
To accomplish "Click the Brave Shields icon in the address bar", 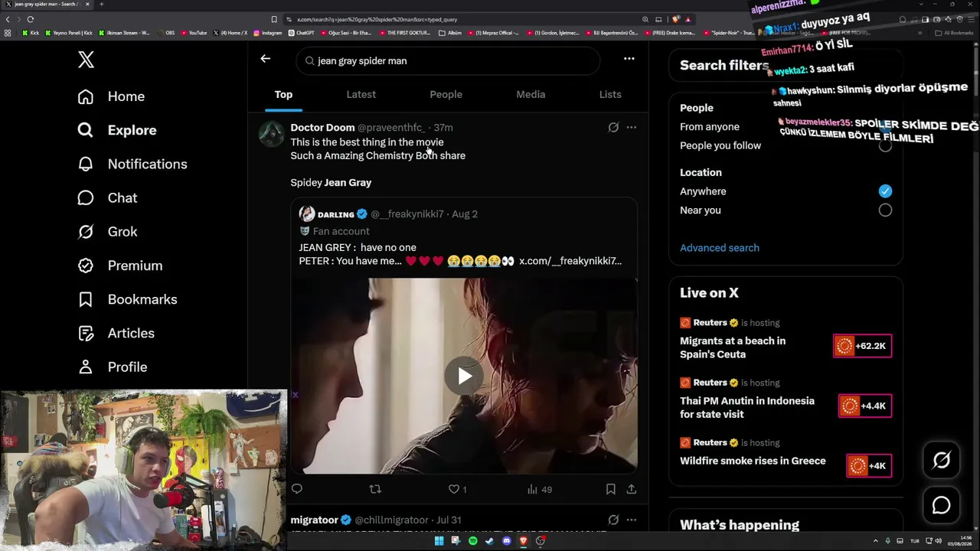I will click(x=675, y=19).
